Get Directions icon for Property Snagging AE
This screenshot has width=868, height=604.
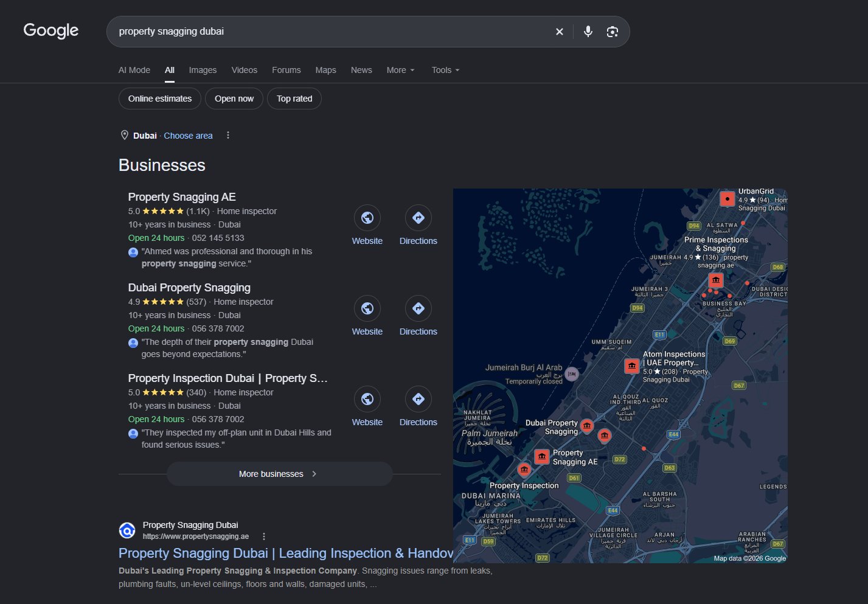418,218
